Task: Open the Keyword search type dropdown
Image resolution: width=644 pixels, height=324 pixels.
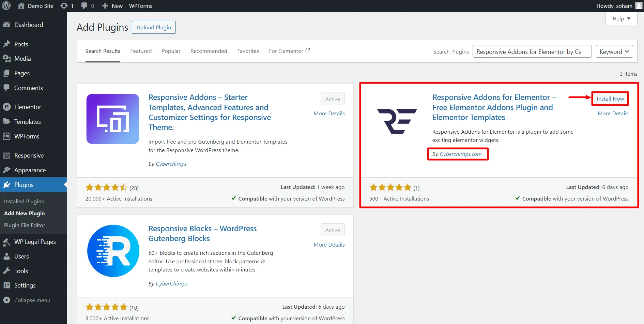Action: click(614, 51)
